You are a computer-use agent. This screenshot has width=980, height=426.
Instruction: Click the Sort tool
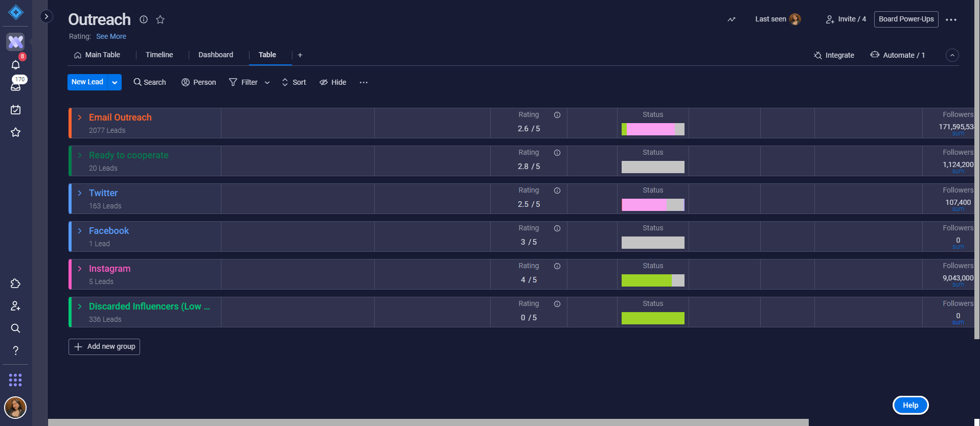(294, 82)
